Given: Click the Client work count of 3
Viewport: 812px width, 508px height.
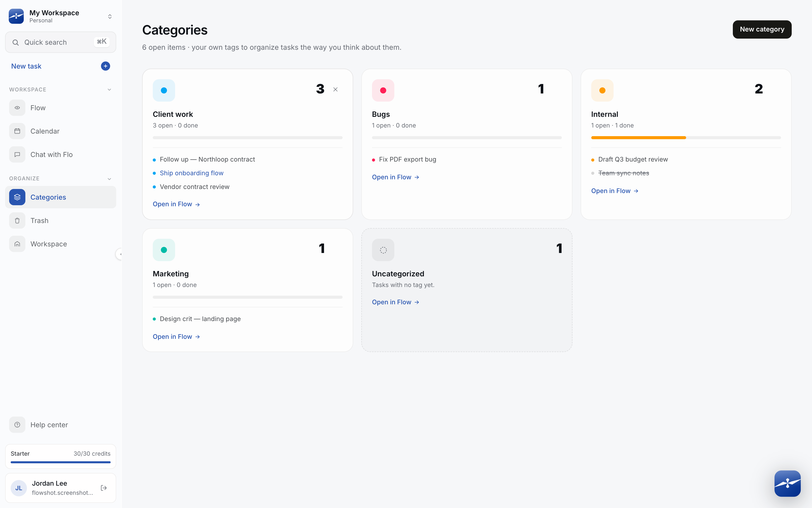Looking at the screenshot, I should click(x=320, y=89).
